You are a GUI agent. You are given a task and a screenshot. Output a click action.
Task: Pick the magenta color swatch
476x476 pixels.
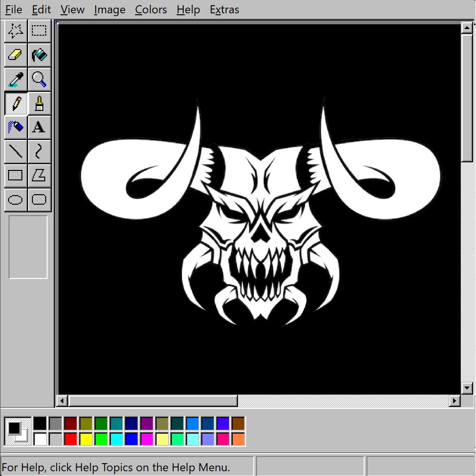tap(147, 439)
